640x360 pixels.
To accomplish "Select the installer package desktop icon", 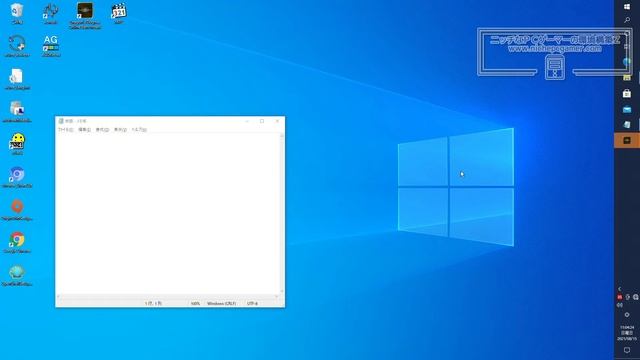I will coord(17,111).
